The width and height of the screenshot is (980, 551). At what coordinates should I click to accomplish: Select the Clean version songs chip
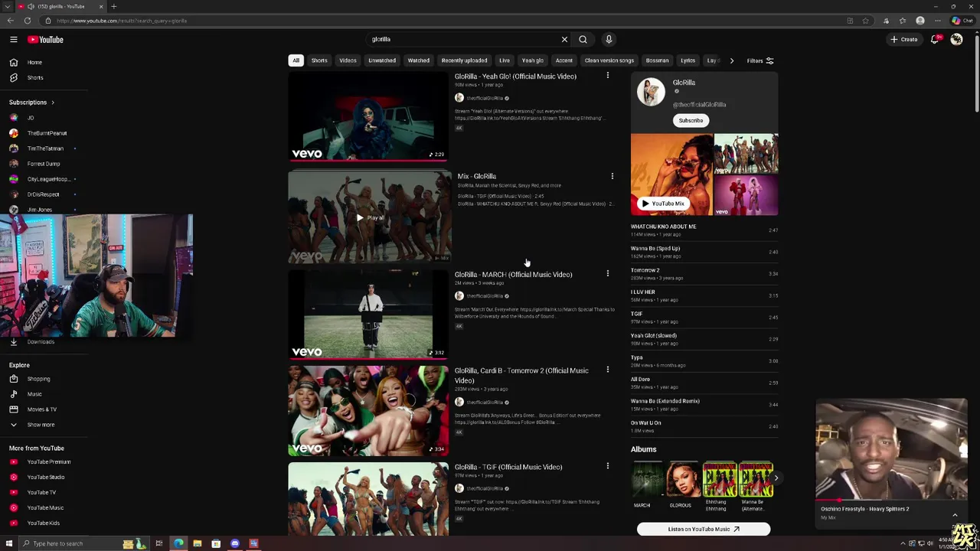[609, 60]
